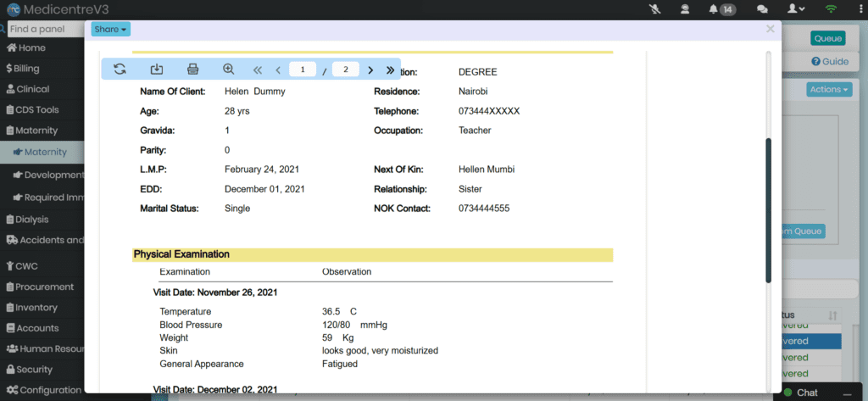Screen dimensions: 868x401
Task: Open the user account dropdown
Action: pos(796,8)
